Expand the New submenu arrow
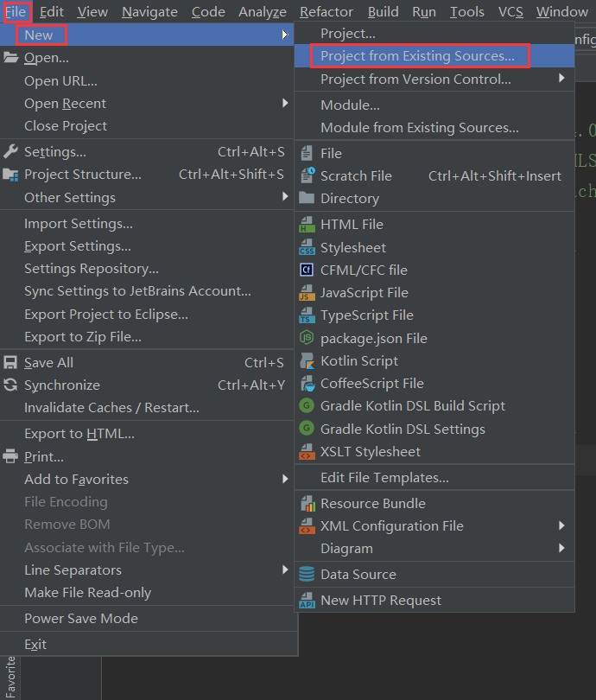This screenshot has width=596, height=700. 285,35
